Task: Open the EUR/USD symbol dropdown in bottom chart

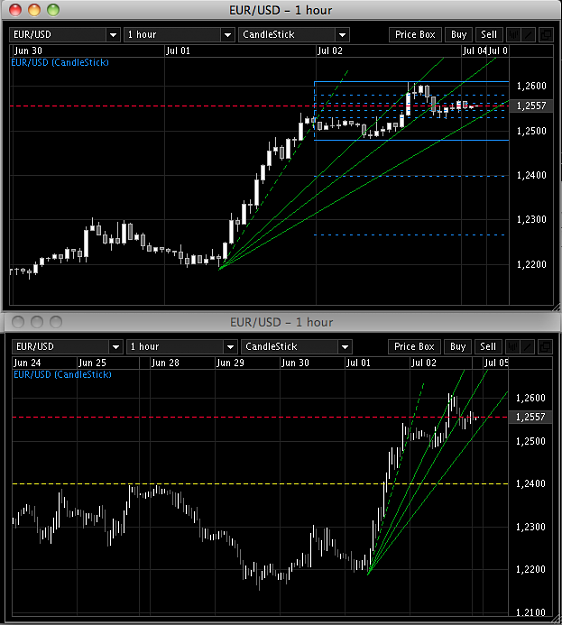Action: (x=67, y=347)
